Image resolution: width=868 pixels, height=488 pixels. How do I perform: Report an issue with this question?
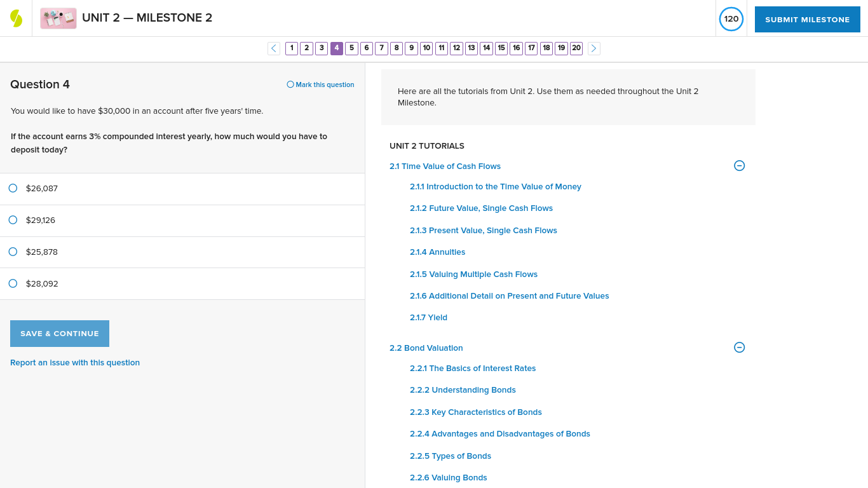[74, 362]
